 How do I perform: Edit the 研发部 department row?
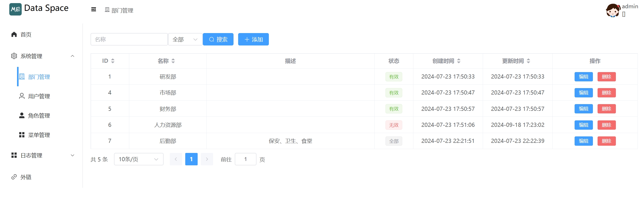tap(583, 77)
